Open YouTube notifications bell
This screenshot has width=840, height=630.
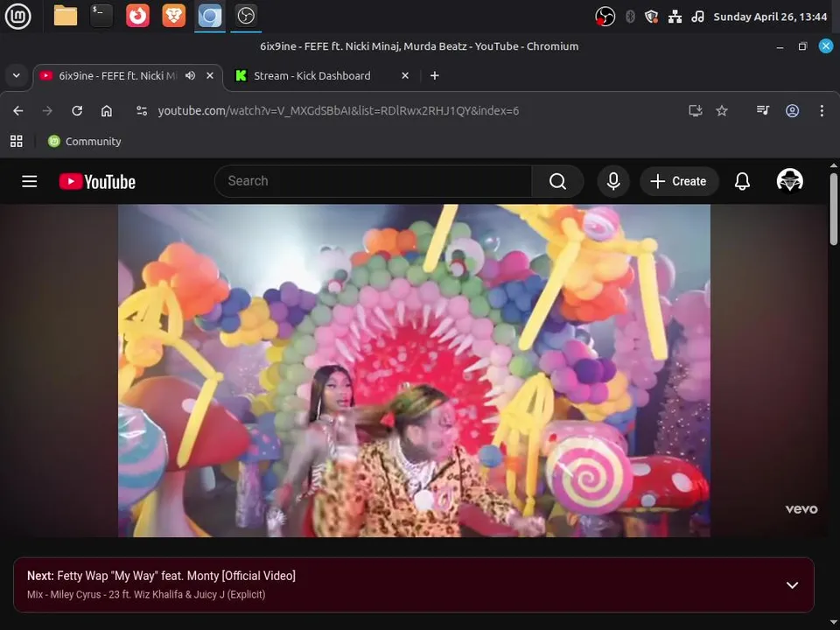pyautogui.click(x=742, y=181)
